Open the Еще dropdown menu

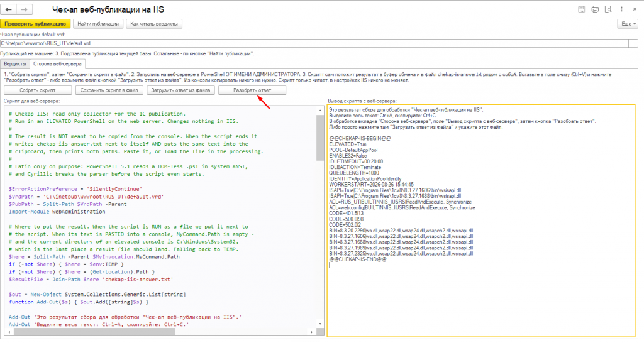point(628,24)
